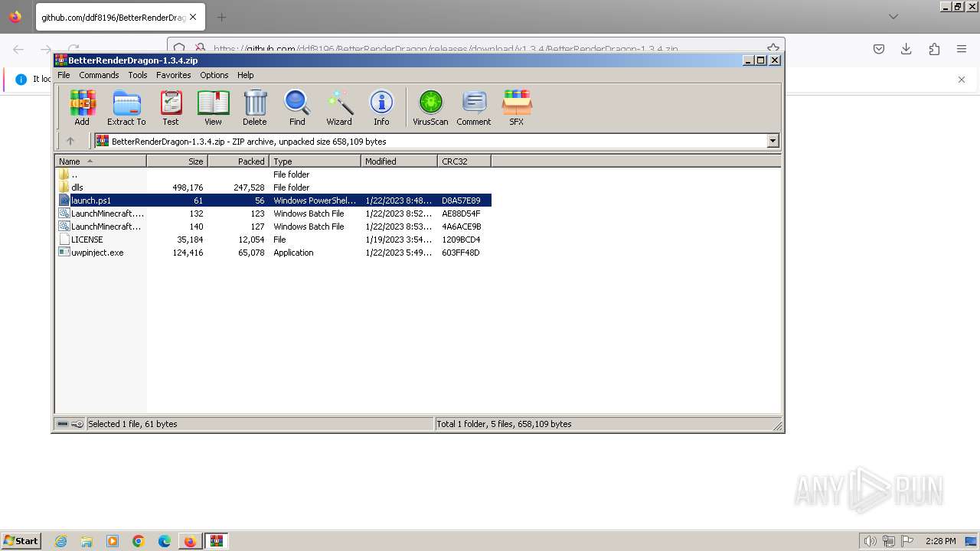The width and height of the screenshot is (980, 551).
Task: Click the WinRAR taskbar button
Action: 217,541
